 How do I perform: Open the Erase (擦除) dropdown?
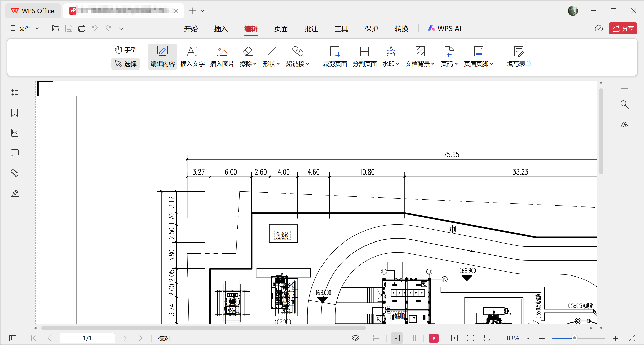248,57
